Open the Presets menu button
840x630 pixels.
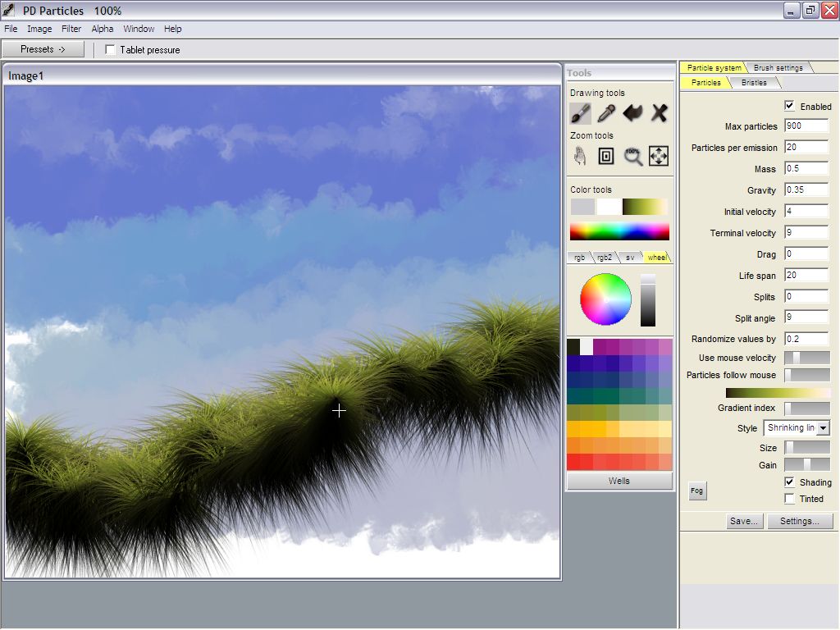(x=43, y=49)
